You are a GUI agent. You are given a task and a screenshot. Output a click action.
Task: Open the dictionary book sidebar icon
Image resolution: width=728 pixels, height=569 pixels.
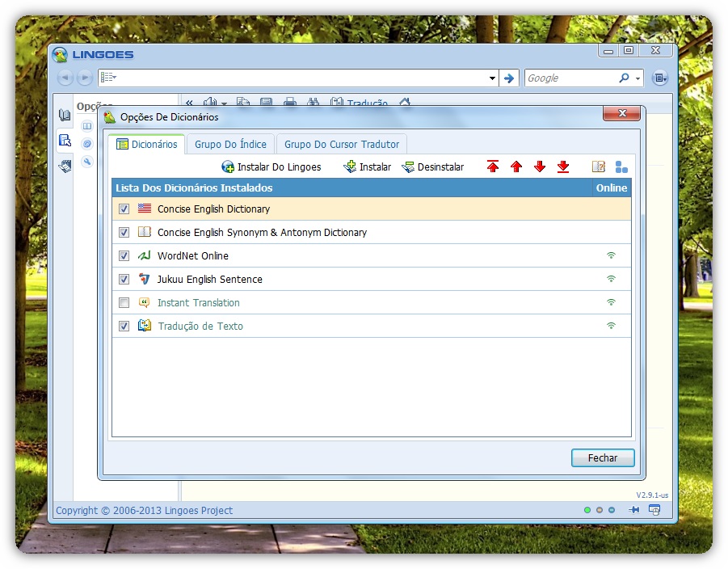pos(65,115)
